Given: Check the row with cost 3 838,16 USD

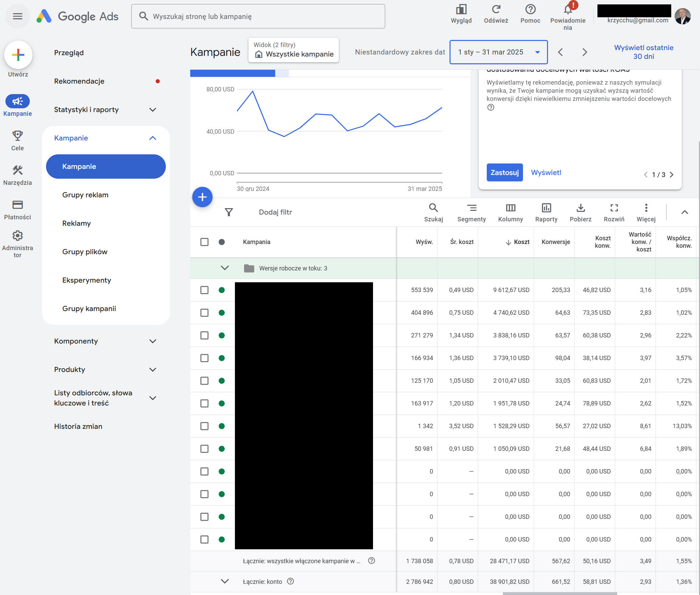Looking at the screenshot, I should [x=204, y=335].
